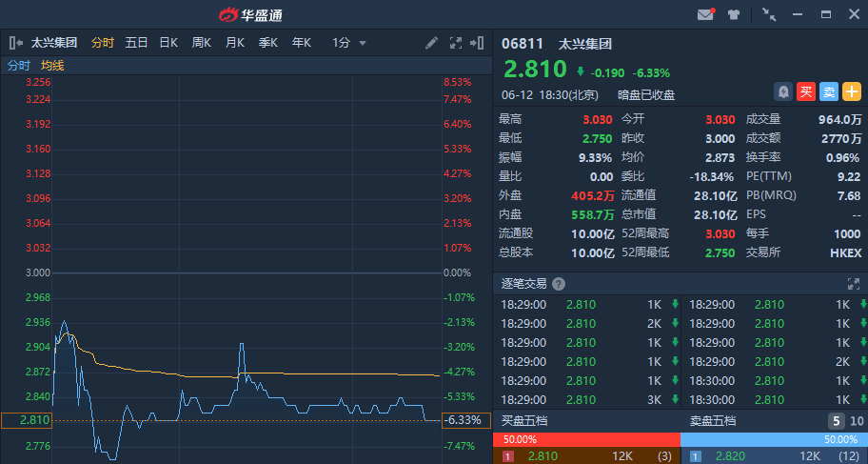868x464 pixels.
Task: Switch to the 分时 chart tab
Action: (103, 43)
